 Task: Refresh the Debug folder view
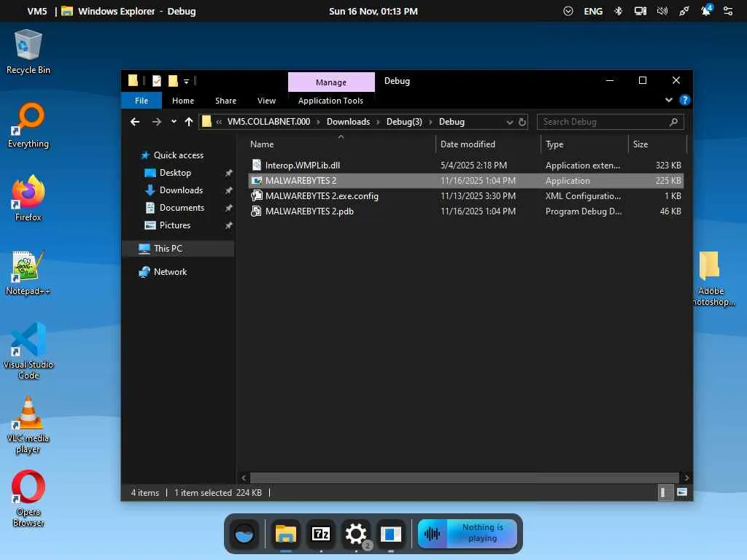[x=522, y=122]
